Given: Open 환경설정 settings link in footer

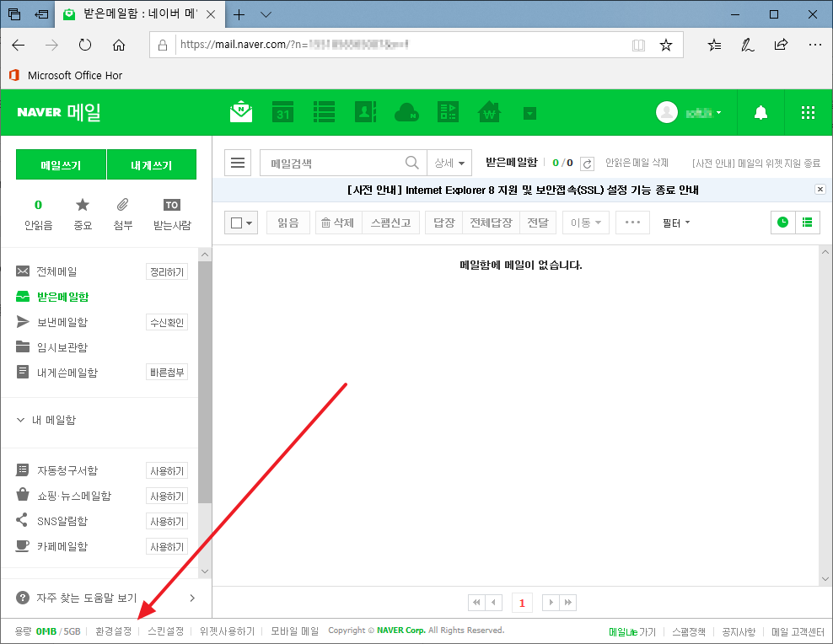Looking at the screenshot, I should (x=113, y=631).
